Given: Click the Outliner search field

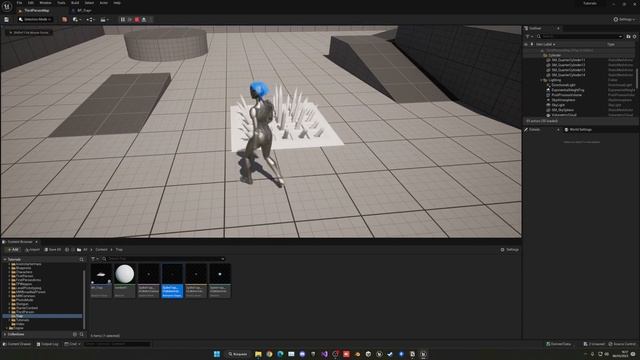Looking at the screenshot, I should click(579, 36).
